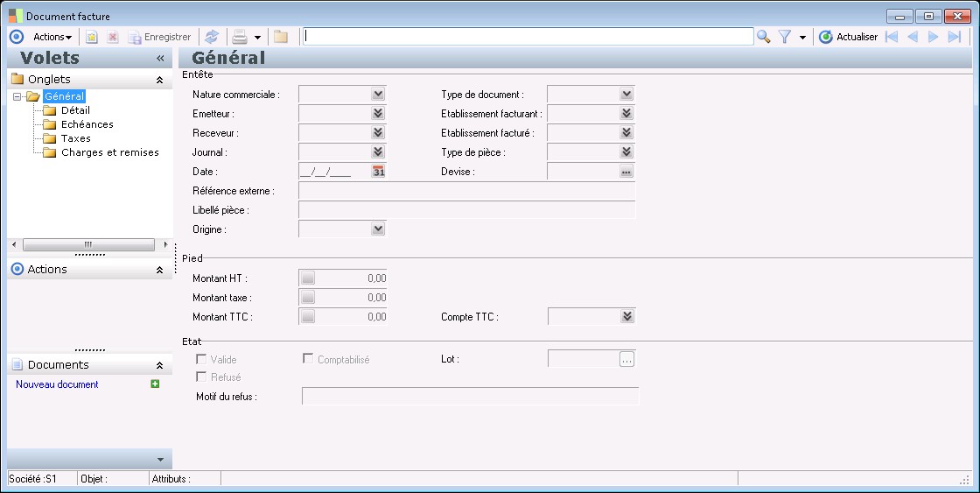Screen dimensions: 980x493
Task: Open the printer dropdown arrow
Action: (257, 38)
